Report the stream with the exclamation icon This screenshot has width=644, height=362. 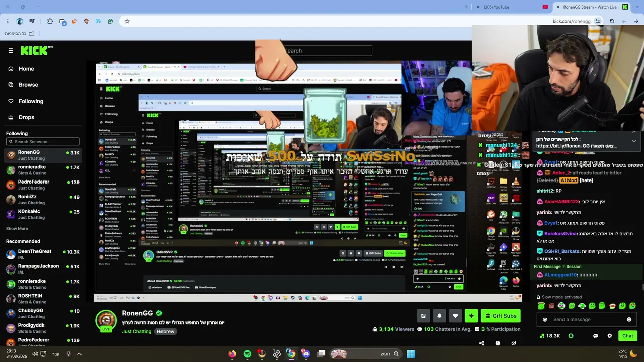coord(498,343)
